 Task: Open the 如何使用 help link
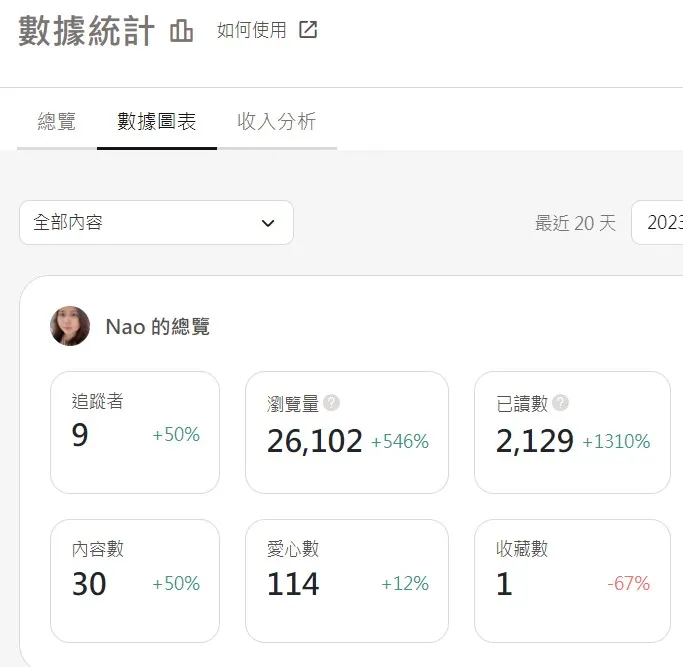coord(252,30)
